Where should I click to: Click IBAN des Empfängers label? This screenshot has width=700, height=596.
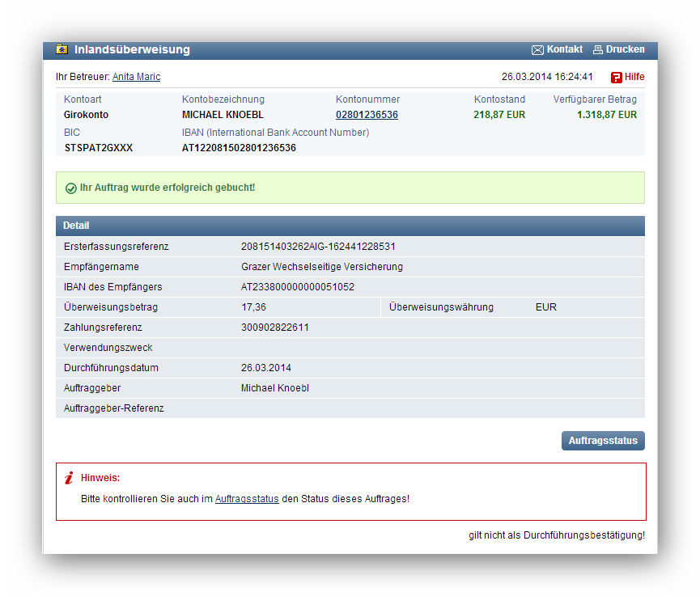pos(113,287)
